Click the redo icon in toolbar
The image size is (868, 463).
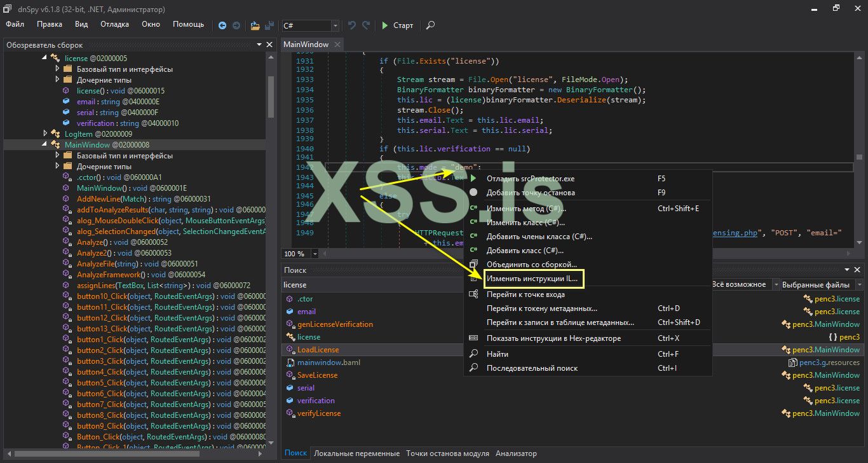click(366, 25)
